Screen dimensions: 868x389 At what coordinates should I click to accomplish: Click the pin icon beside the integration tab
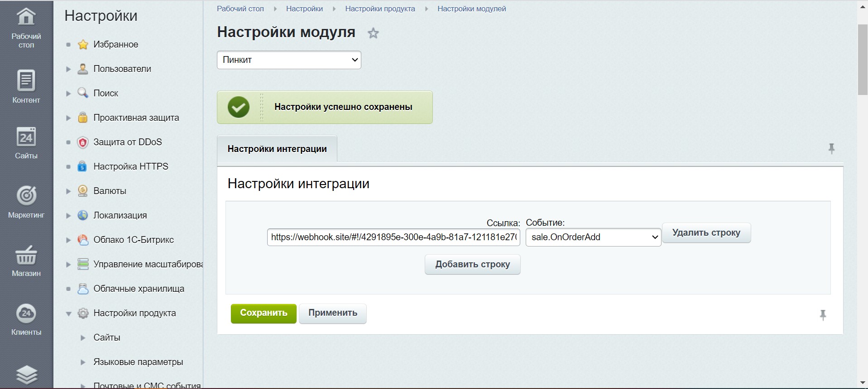[x=831, y=149]
